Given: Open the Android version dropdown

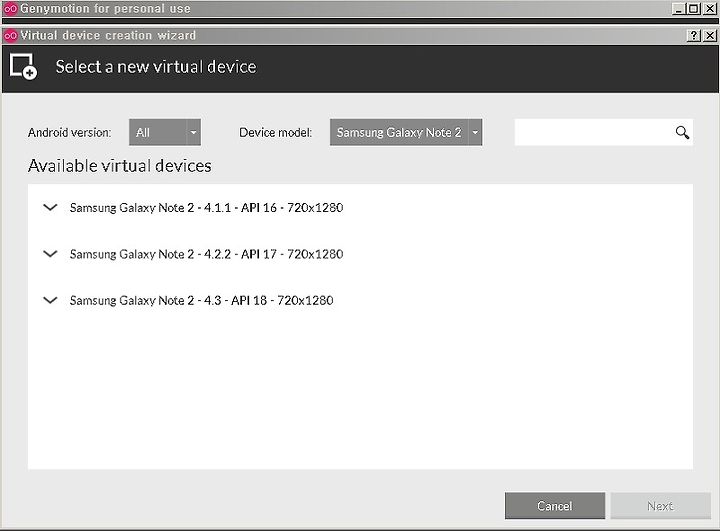Looking at the screenshot, I should pyautogui.click(x=165, y=132).
